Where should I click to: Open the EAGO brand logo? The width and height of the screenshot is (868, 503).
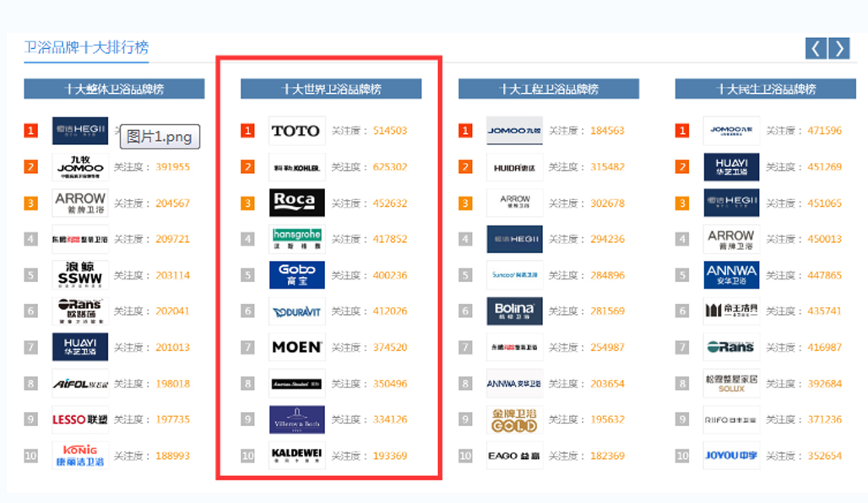point(514,456)
